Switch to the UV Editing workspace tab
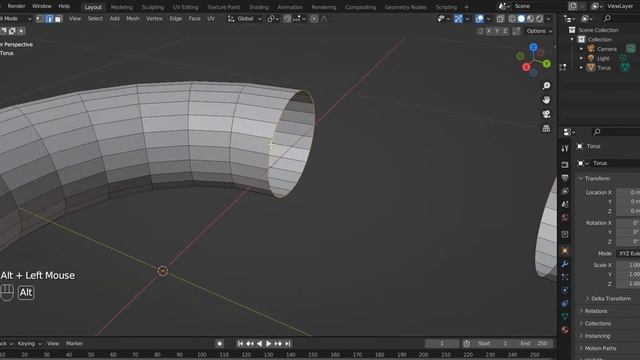 pos(185,7)
